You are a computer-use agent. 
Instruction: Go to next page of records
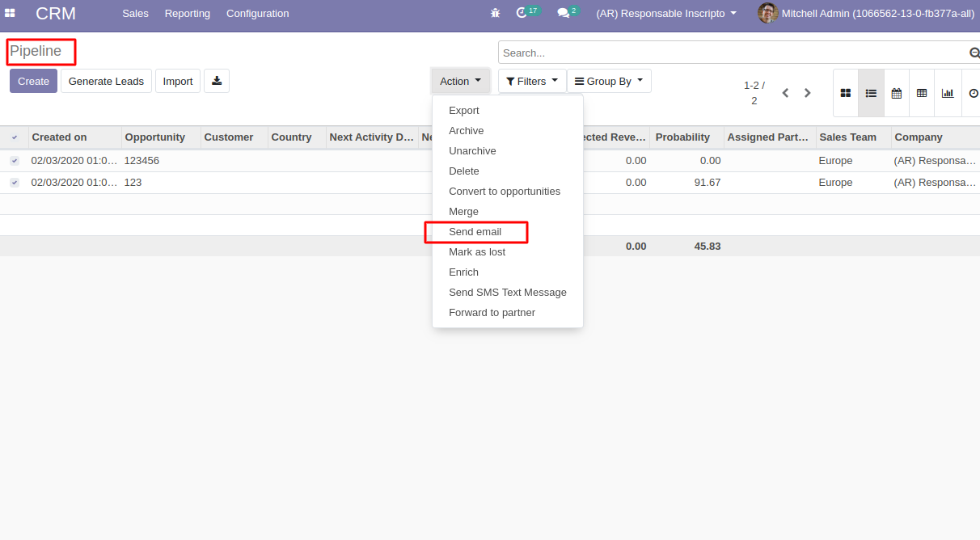807,93
